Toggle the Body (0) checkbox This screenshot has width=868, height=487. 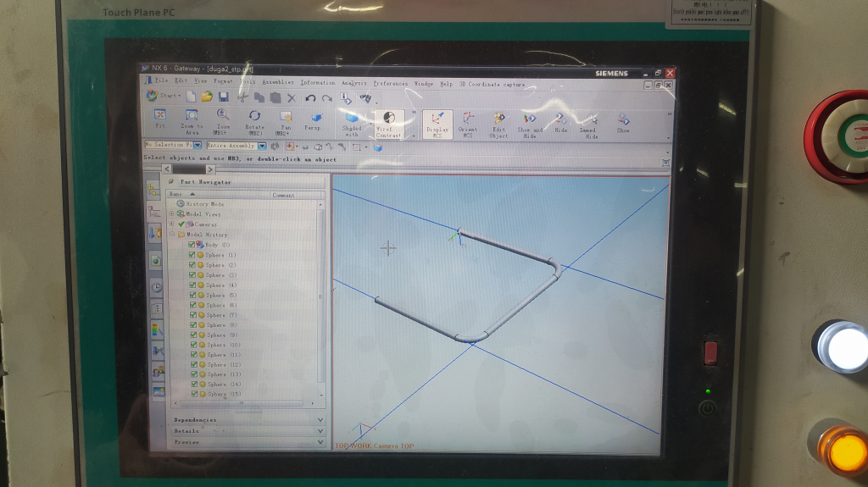click(192, 245)
